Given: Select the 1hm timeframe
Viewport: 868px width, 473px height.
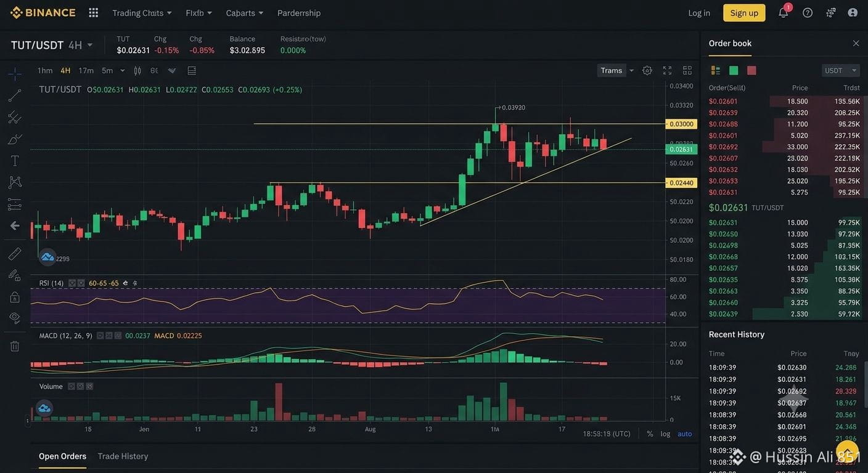Looking at the screenshot, I should click(x=45, y=70).
